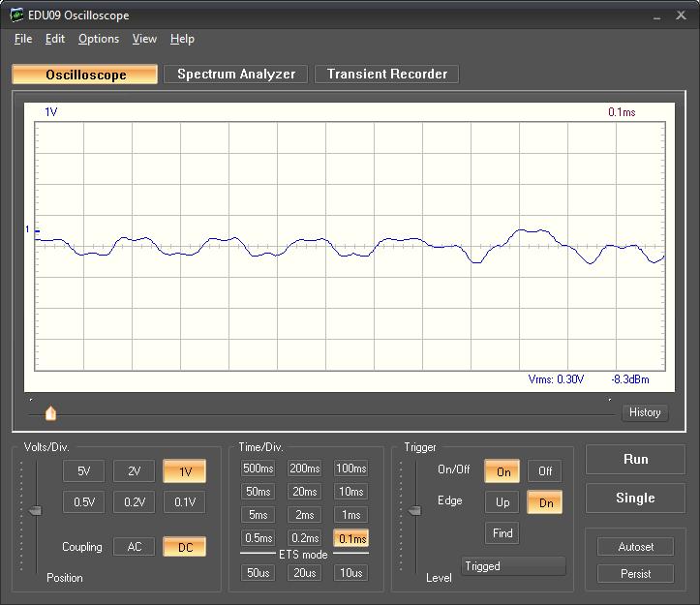Set time base to 500ms
Image resolution: width=700 pixels, height=605 pixels.
click(x=259, y=469)
